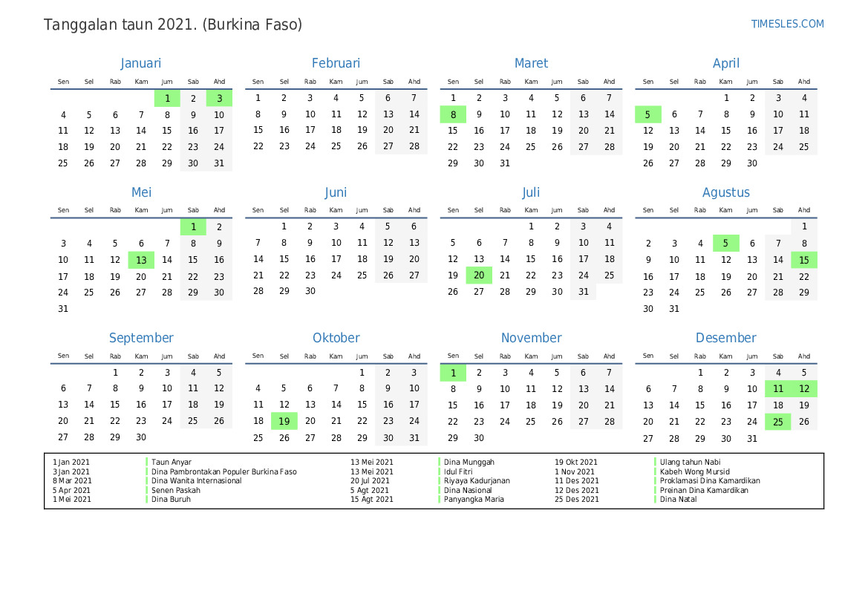
Task: Select highlighted 1 January holiday cell
Action: tap(167, 98)
